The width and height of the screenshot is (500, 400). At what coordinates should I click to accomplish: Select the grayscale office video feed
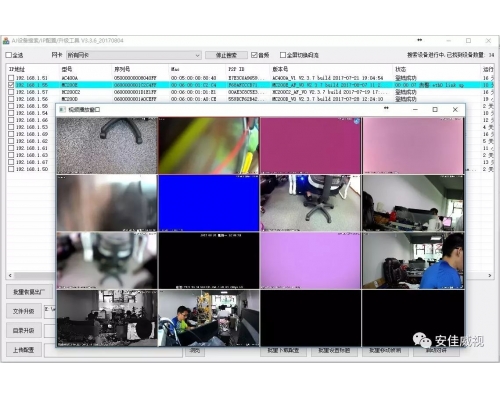(x=107, y=318)
